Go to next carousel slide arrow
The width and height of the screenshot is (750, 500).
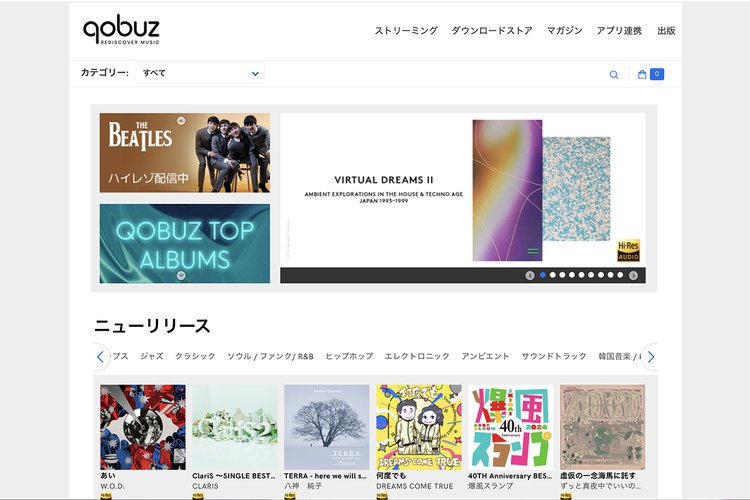tap(633, 276)
